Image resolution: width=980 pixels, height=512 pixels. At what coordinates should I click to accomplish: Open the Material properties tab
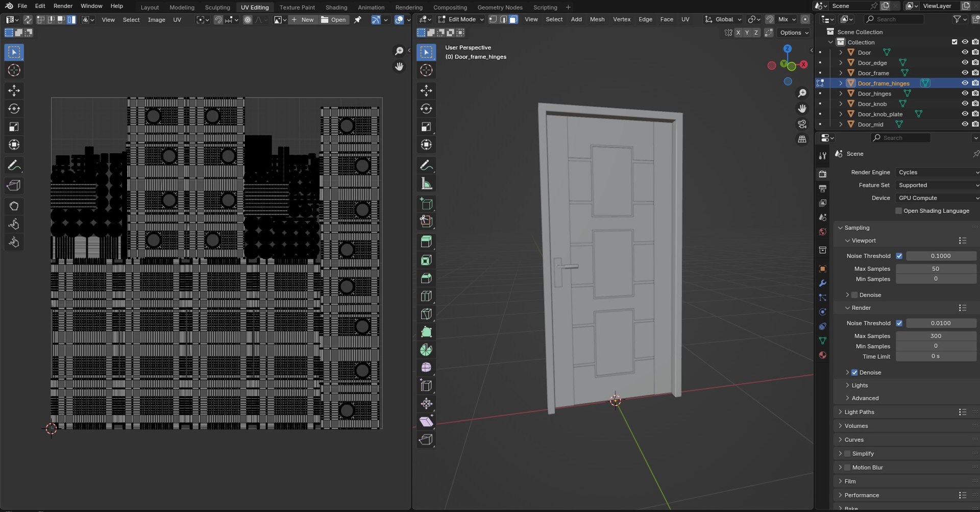coord(822,355)
